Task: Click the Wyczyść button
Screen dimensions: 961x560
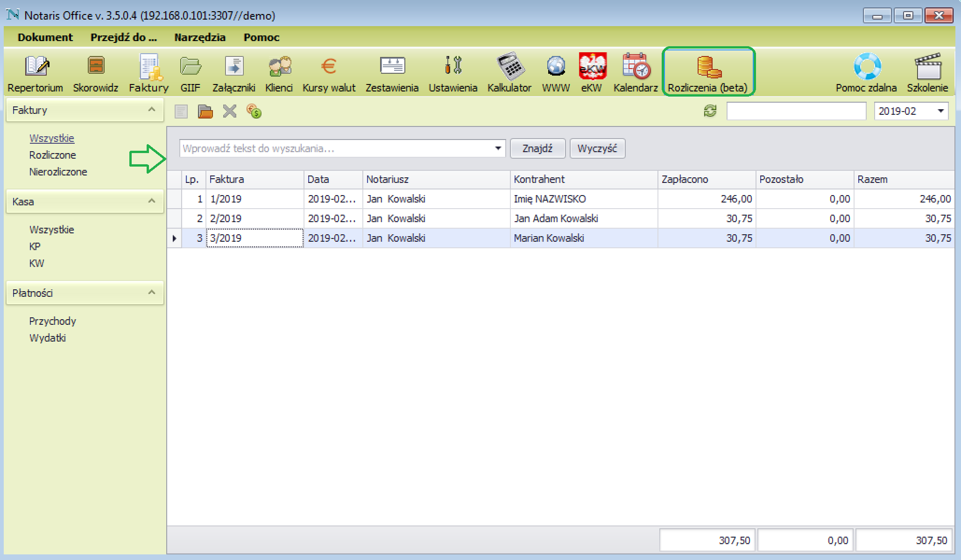Action: point(597,148)
